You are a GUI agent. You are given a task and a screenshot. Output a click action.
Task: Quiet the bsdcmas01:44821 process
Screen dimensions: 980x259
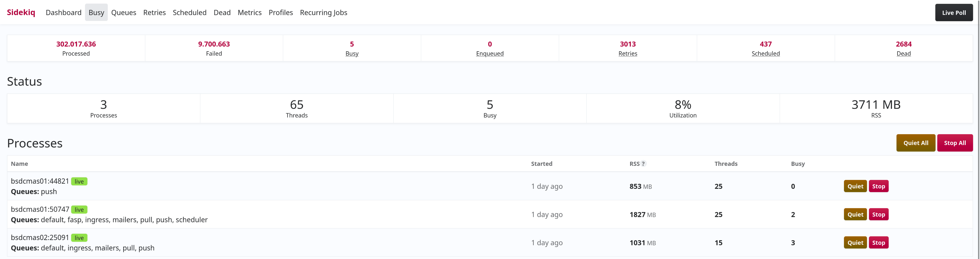[855, 186]
